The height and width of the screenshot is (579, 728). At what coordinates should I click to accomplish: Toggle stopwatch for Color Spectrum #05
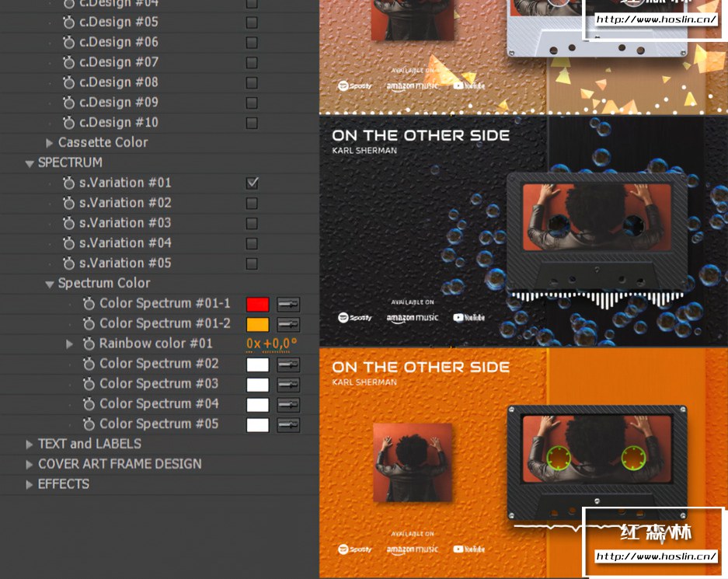pos(89,424)
